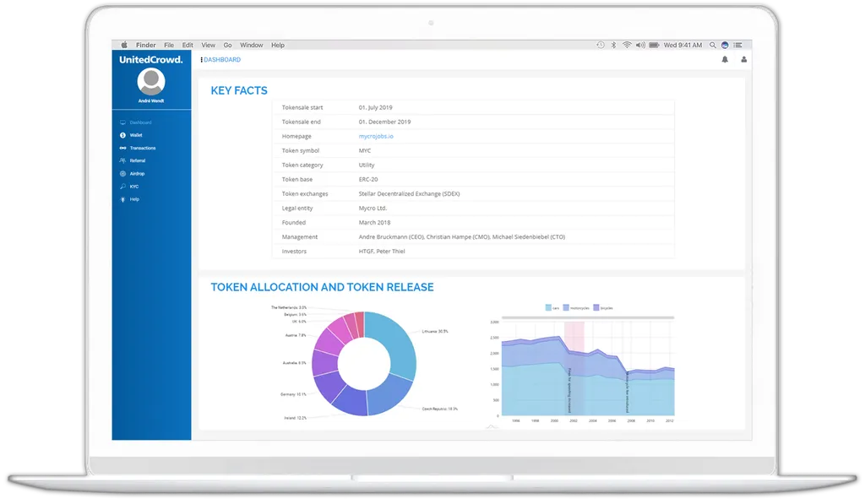Click the UnitedCrowd logo
Viewport: 865px width, 504px height.
click(x=151, y=60)
